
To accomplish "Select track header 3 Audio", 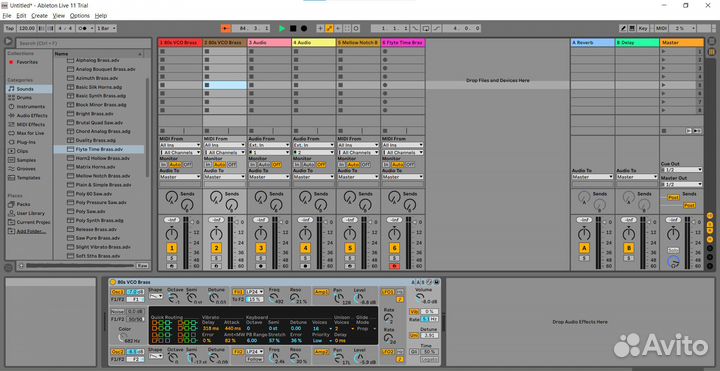I will tap(269, 43).
